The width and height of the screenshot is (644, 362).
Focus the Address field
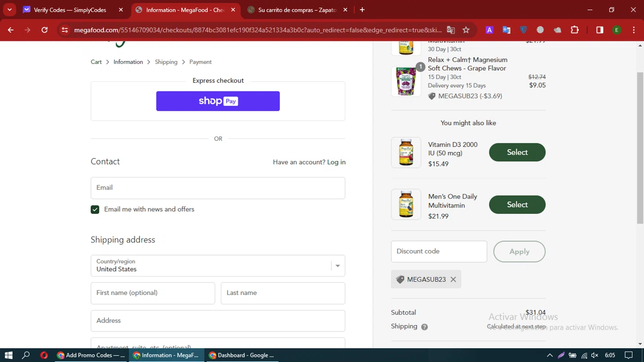pos(218,321)
